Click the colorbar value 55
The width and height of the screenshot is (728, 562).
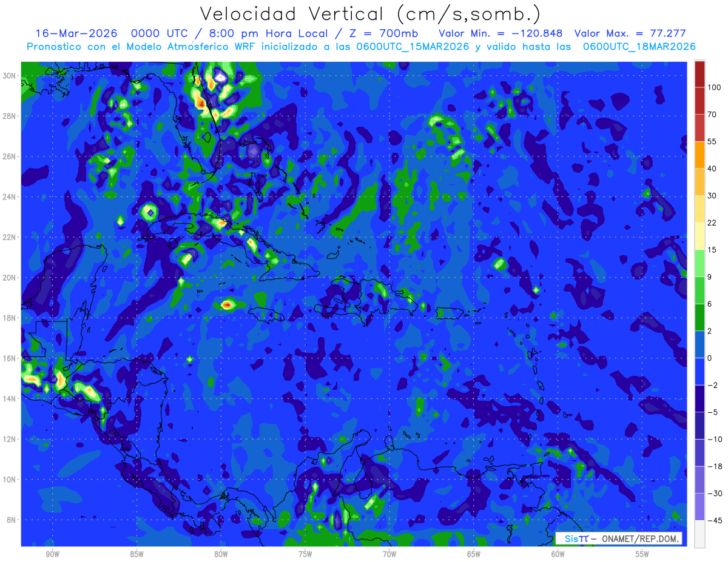(x=712, y=141)
